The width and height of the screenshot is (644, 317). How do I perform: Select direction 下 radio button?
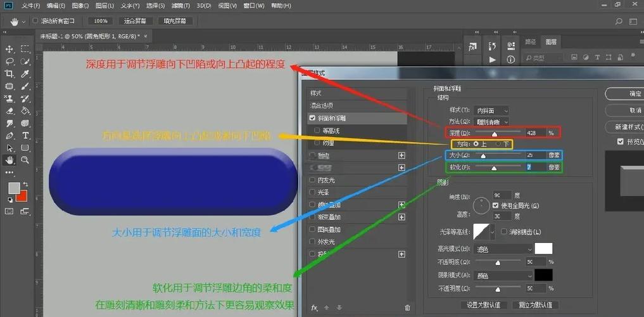(498, 145)
